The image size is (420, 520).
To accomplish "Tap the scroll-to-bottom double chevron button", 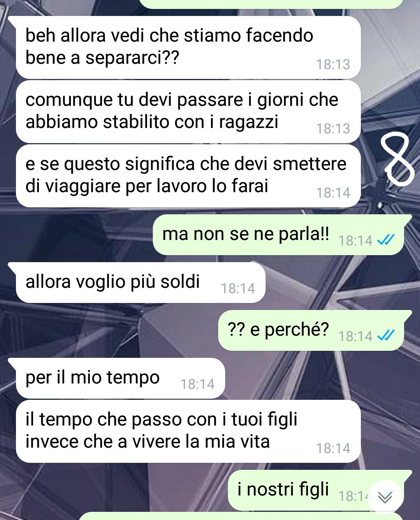I will 385,497.
